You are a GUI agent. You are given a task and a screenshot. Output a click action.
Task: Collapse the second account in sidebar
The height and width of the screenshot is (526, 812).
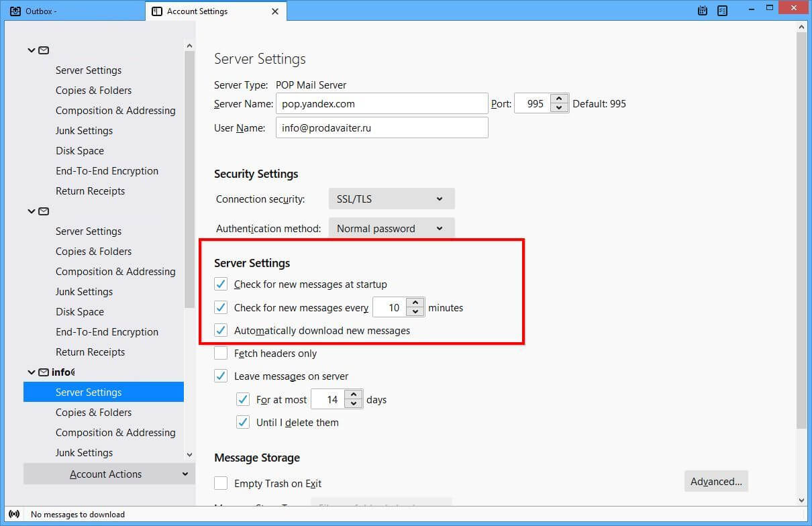[32, 211]
